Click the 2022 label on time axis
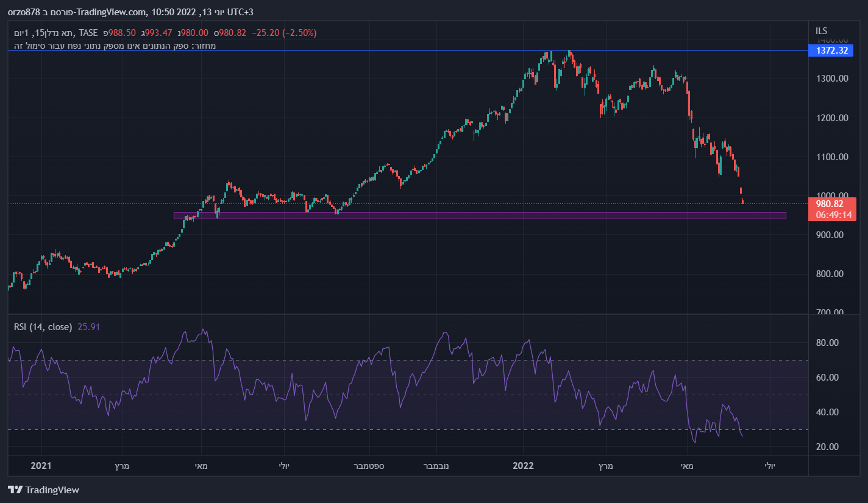Viewport: 868px width, 503px height. click(x=523, y=466)
